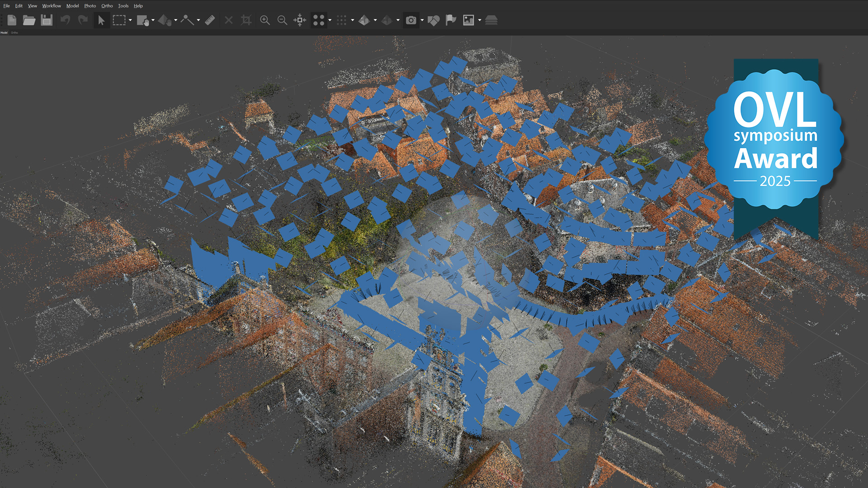Expand the point cloud view mode dropdown
Screen dimensions: 868x488
(x=330, y=20)
